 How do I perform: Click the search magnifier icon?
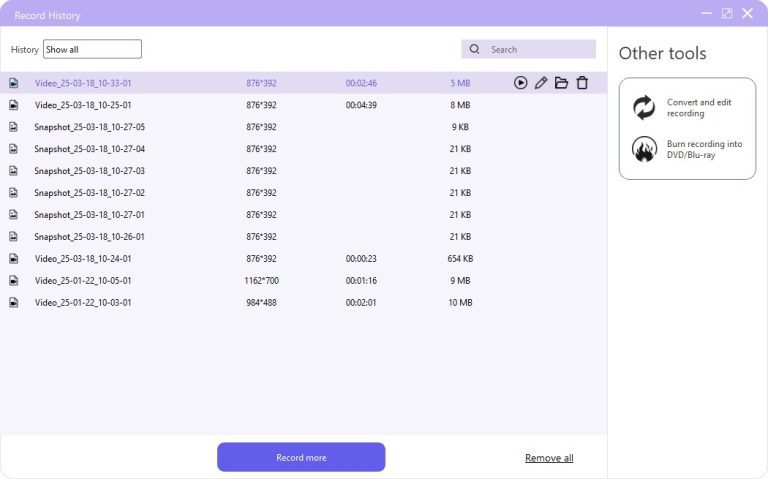point(475,49)
